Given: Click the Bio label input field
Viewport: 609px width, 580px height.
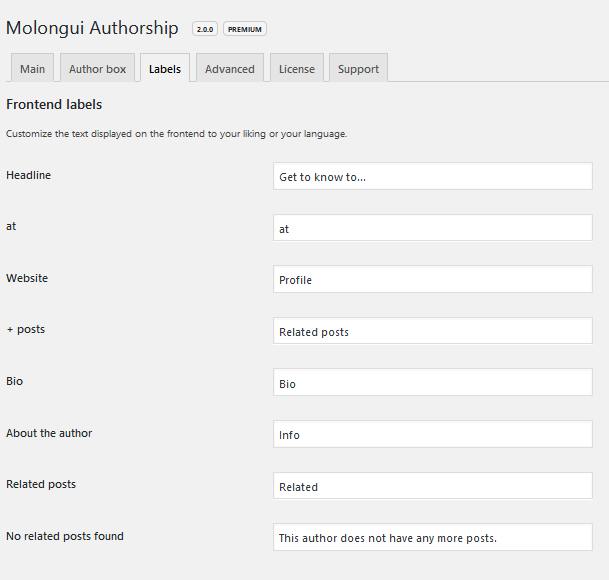Looking at the screenshot, I should coord(432,383).
